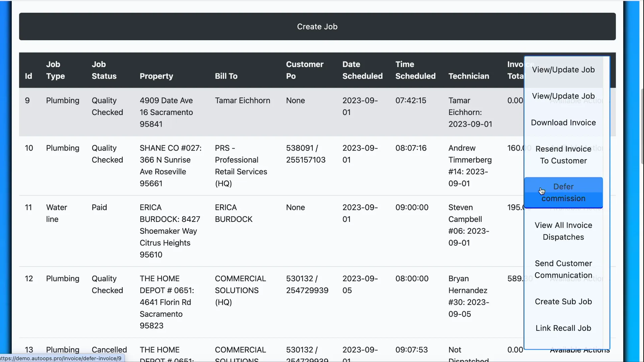Screen dimensions: 644x362
Task: Select job row with Id 10
Action: point(29,148)
